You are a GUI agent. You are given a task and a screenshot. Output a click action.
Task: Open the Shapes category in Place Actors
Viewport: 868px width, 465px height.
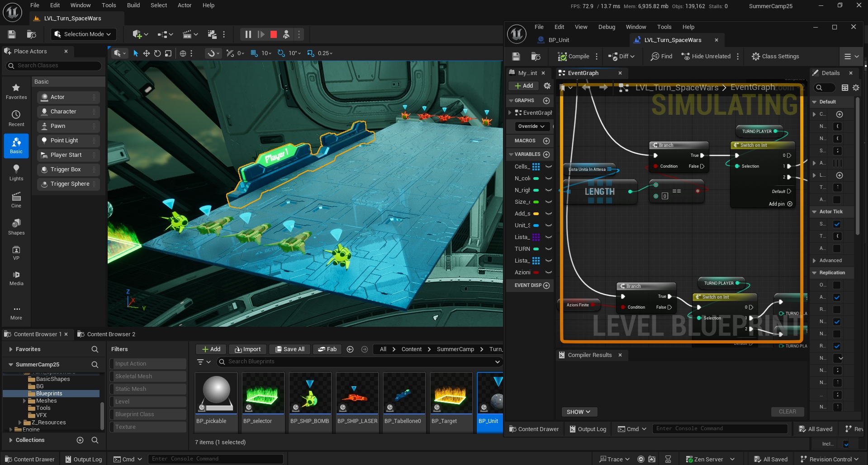point(16,227)
